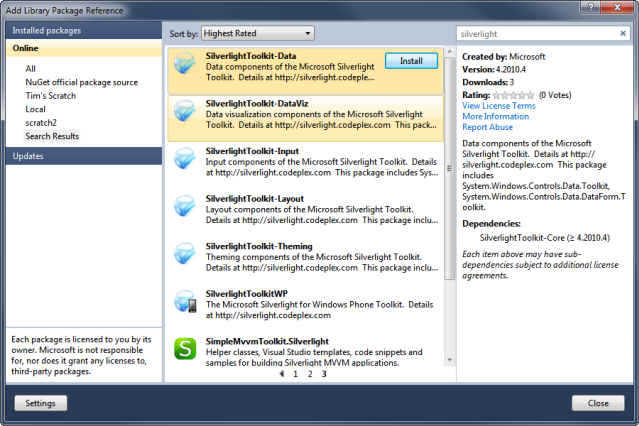
Task: Go to results page 1
Action: [x=295, y=374]
